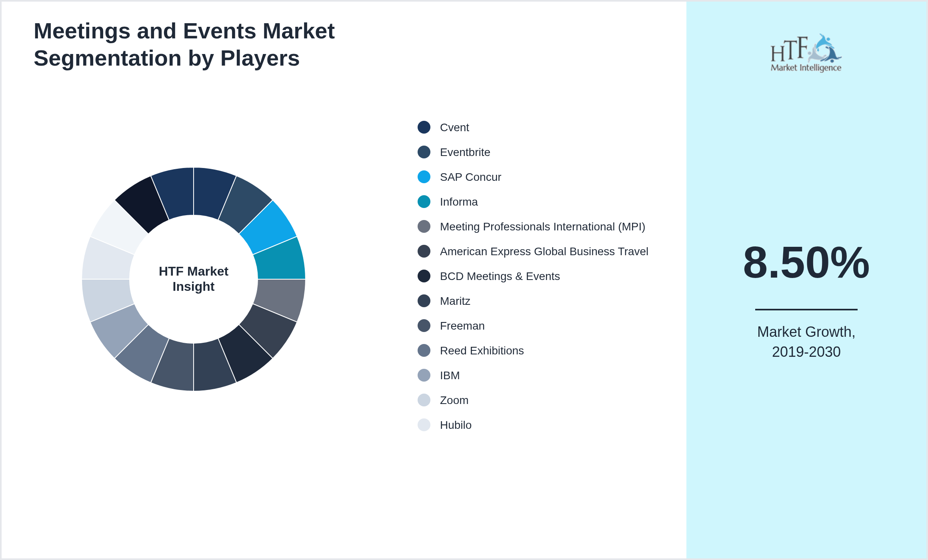Select the Zoom legend label
Screen dimensions: 928x560
pos(454,400)
